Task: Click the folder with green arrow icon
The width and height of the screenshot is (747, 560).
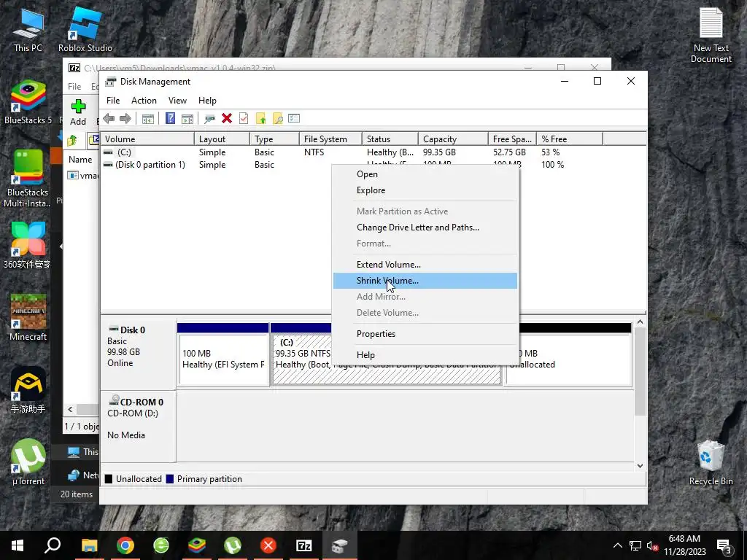Action: [x=260, y=119]
